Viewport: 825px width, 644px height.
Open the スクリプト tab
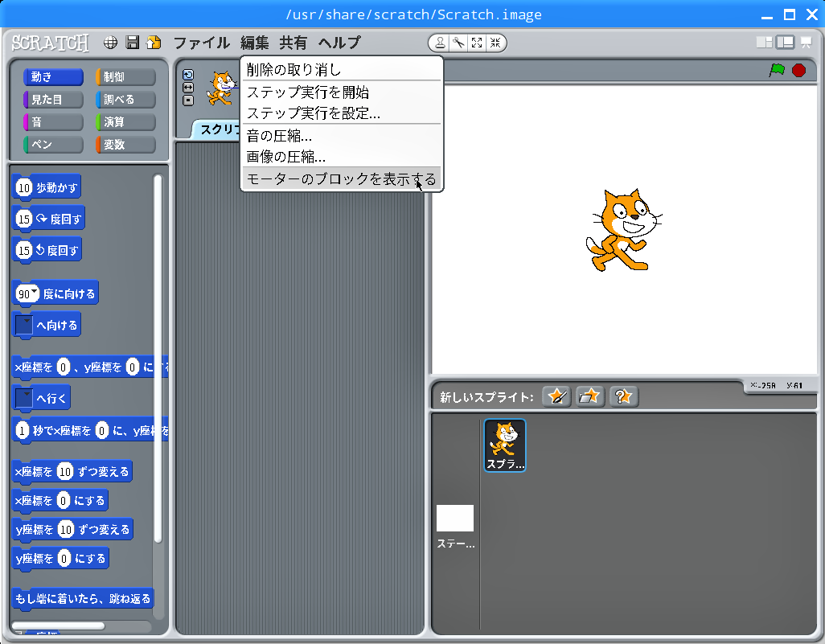pyautogui.click(x=217, y=129)
